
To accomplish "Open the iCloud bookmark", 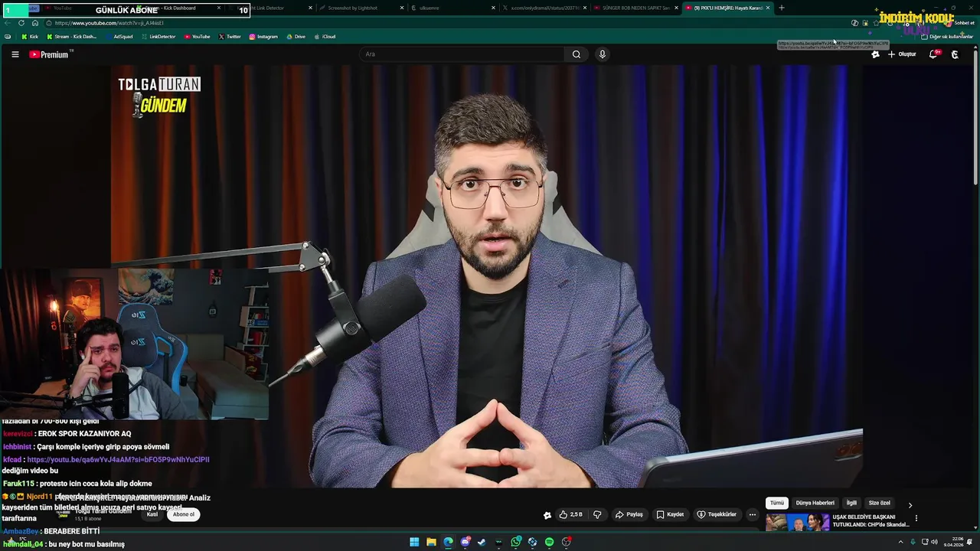I will click(325, 37).
